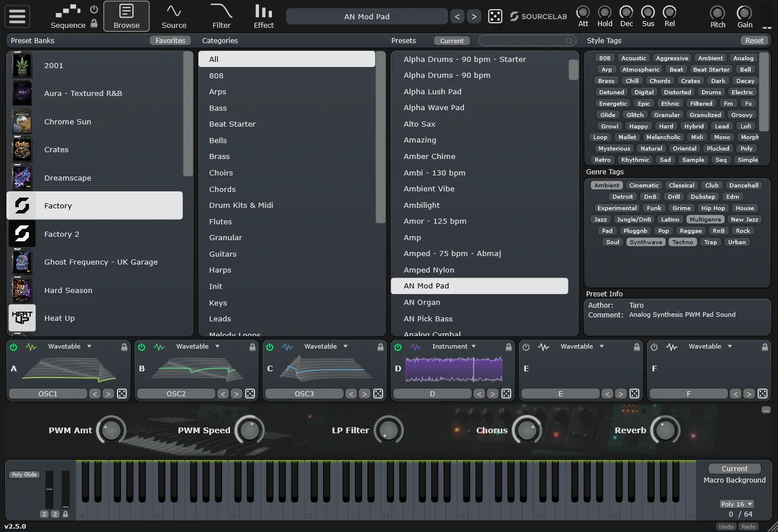Viewport: 778px width, 532px height.
Task: Open oscillator D Instrument type dropdown
Action: [x=454, y=346]
